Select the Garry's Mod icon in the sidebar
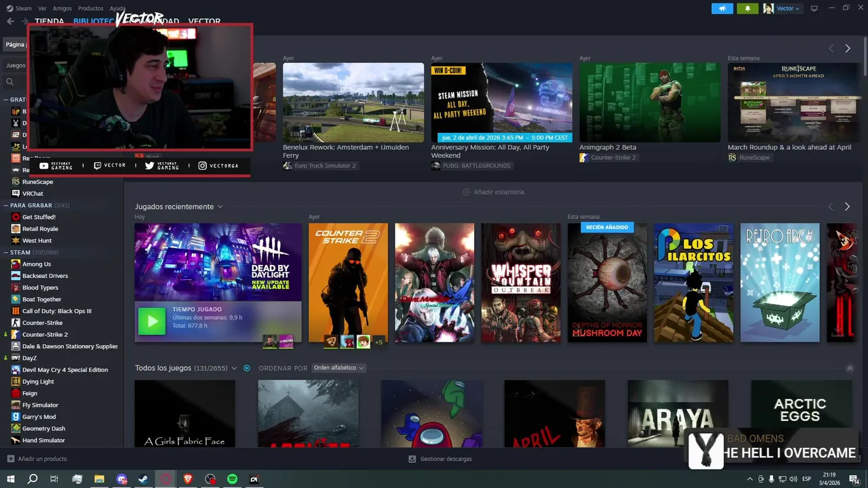 (x=16, y=417)
